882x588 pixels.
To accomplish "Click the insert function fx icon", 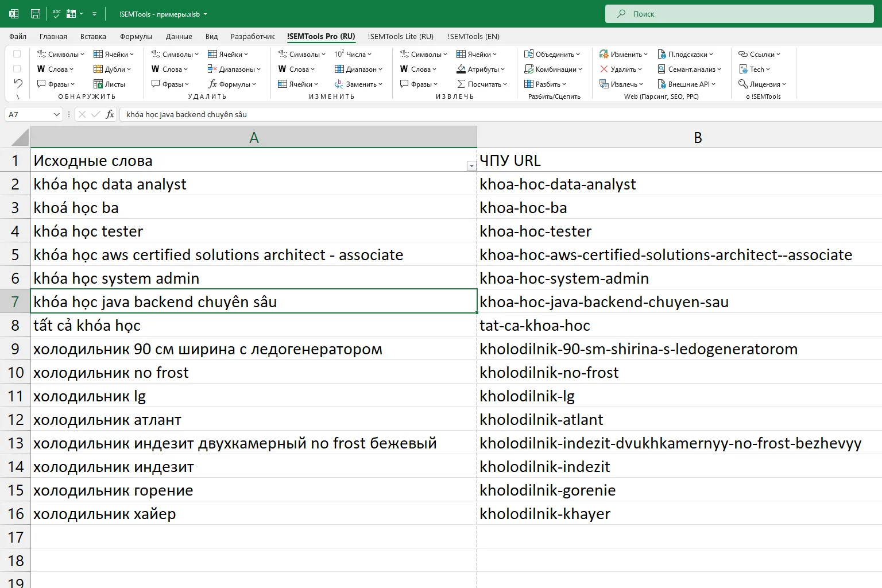I will tap(110, 114).
